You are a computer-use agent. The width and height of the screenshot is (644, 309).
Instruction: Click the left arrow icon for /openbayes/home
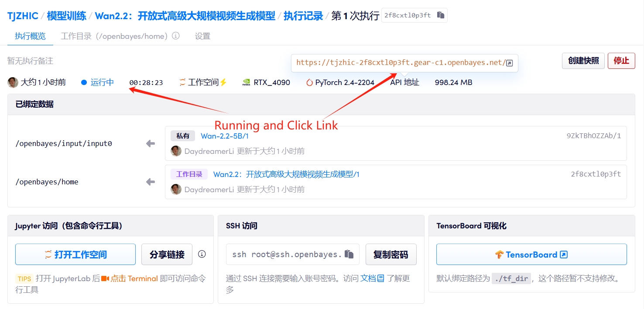click(x=151, y=182)
